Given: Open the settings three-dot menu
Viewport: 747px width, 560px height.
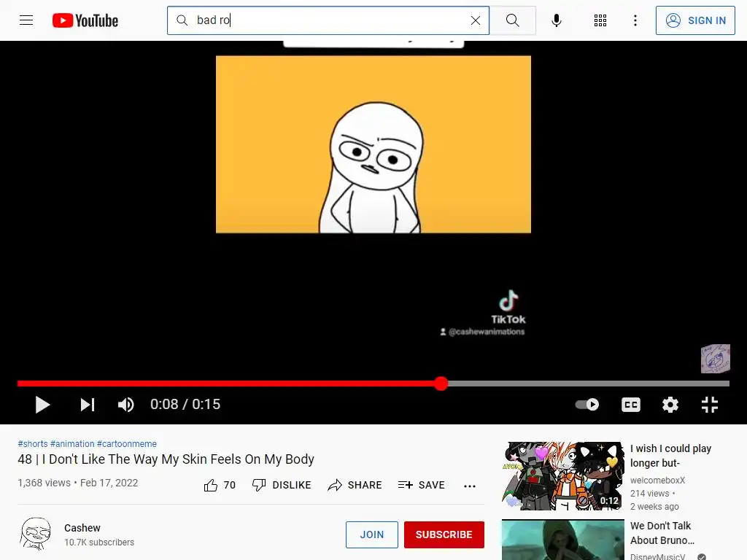Looking at the screenshot, I should point(635,20).
